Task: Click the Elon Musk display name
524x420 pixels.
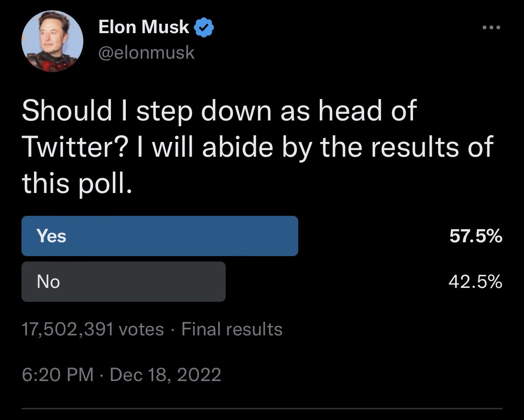Action: coord(144,27)
